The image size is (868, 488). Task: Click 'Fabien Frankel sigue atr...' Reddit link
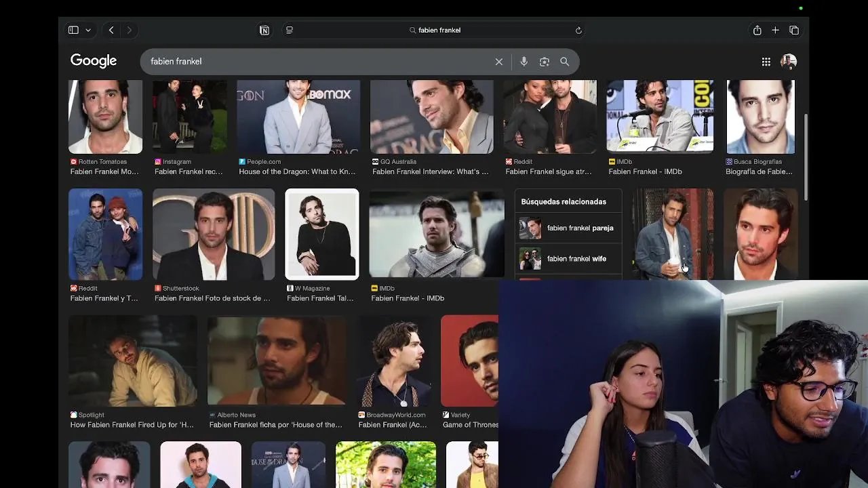[x=548, y=171]
